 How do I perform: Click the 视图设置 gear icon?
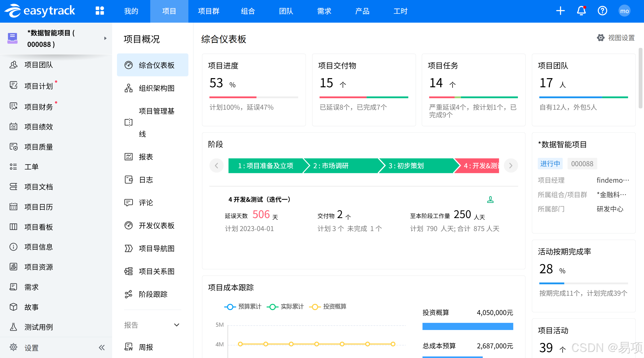[x=601, y=38]
